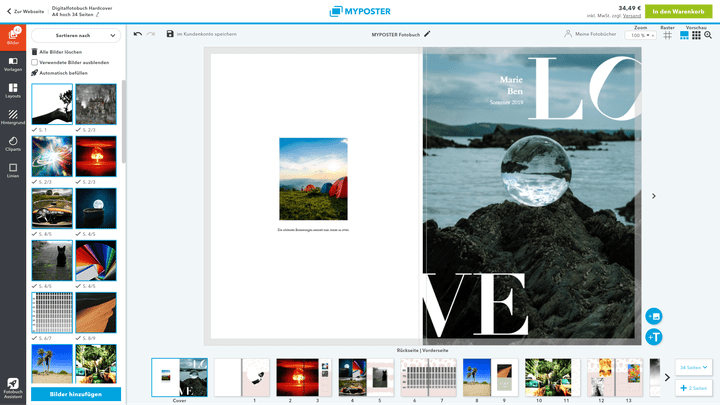Click the Bilder hinzufügen button
The image size is (720, 405).
[x=75, y=394]
